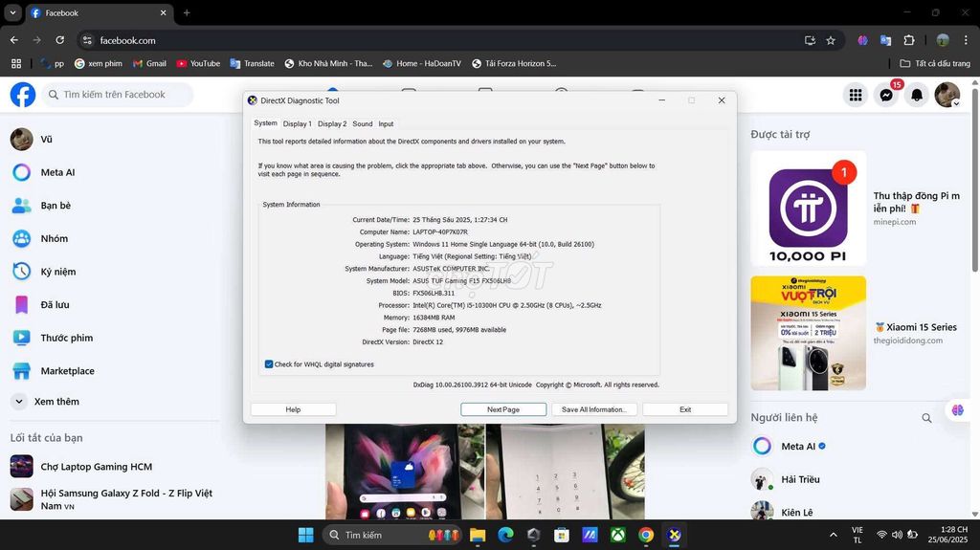Open File Explorer from taskbar
Image resolution: width=980 pixels, height=550 pixels.
point(478,535)
